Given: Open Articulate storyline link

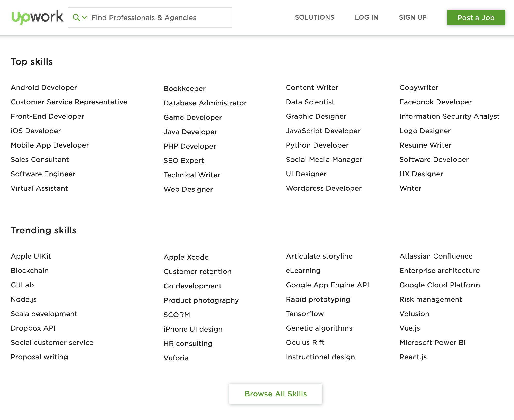Looking at the screenshot, I should 319,256.
